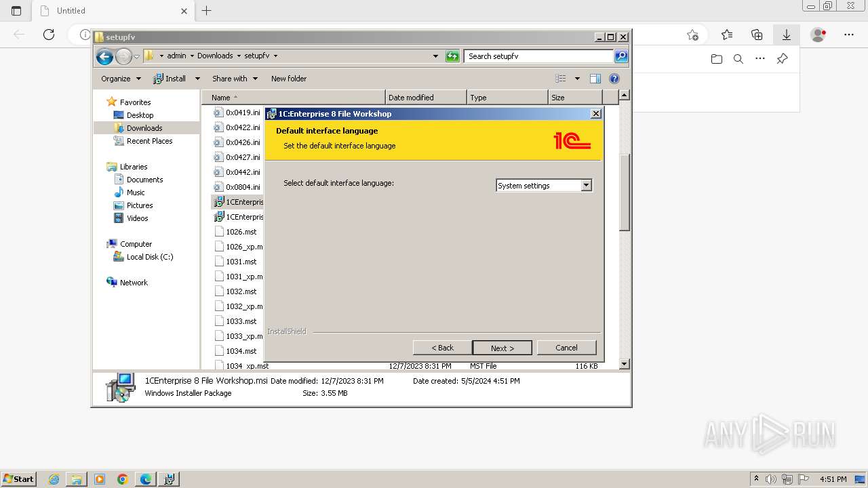Click the Downloads breadcrumb in address bar
The height and width of the screenshot is (488, 868).
[215, 56]
